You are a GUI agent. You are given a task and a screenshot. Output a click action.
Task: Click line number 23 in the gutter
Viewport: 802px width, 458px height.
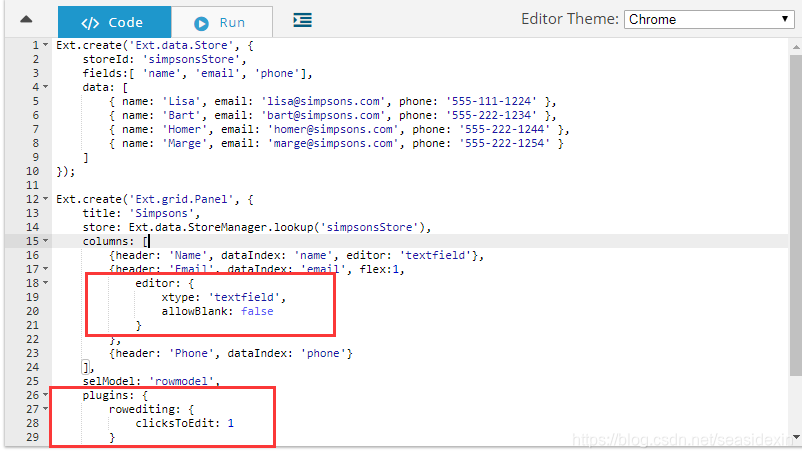(32, 353)
